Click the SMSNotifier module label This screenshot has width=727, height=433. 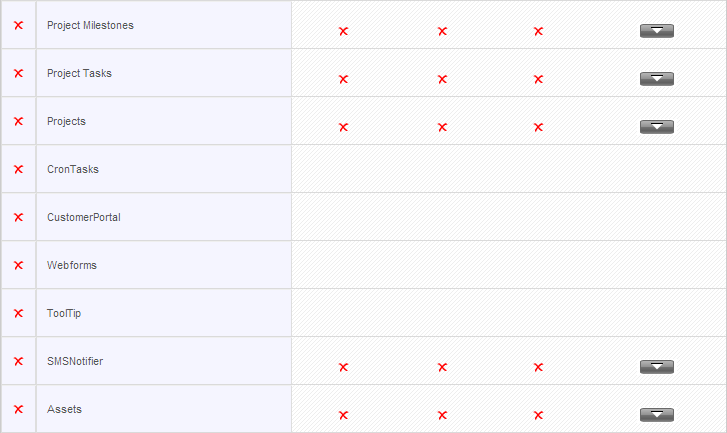pyautogui.click(x=75, y=361)
